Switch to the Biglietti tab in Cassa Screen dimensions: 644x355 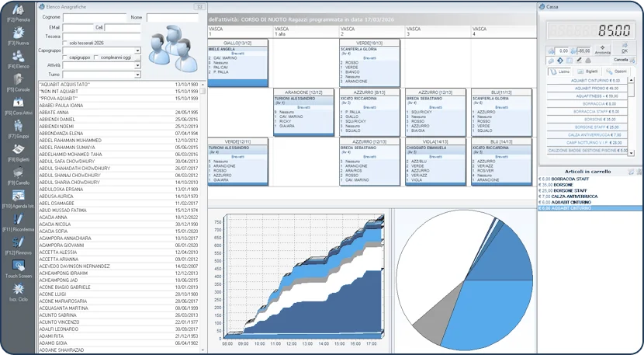pos(588,71)
